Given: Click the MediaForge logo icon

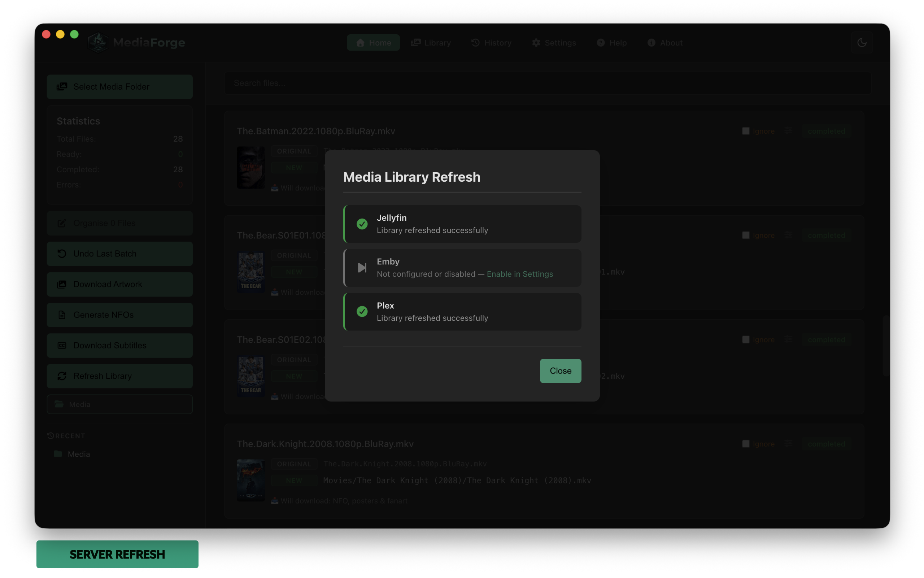Looking at the screenshot, I should pos(98,42).
